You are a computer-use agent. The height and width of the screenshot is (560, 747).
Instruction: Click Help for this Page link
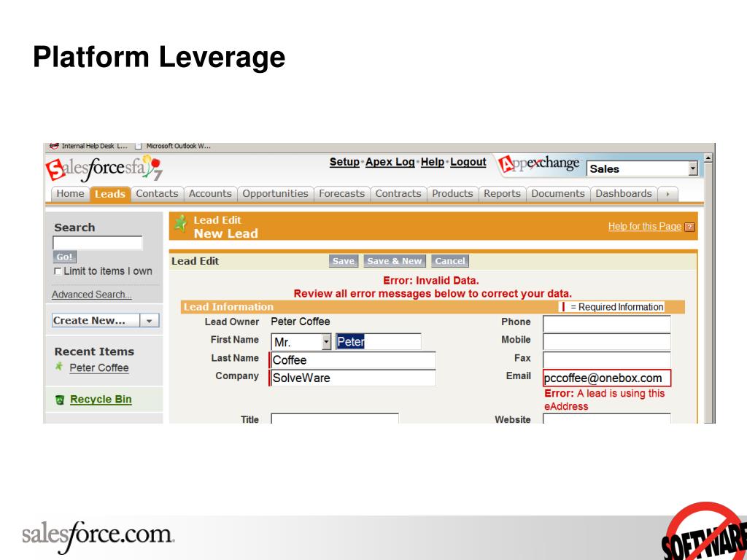click(x=645, y=227)
